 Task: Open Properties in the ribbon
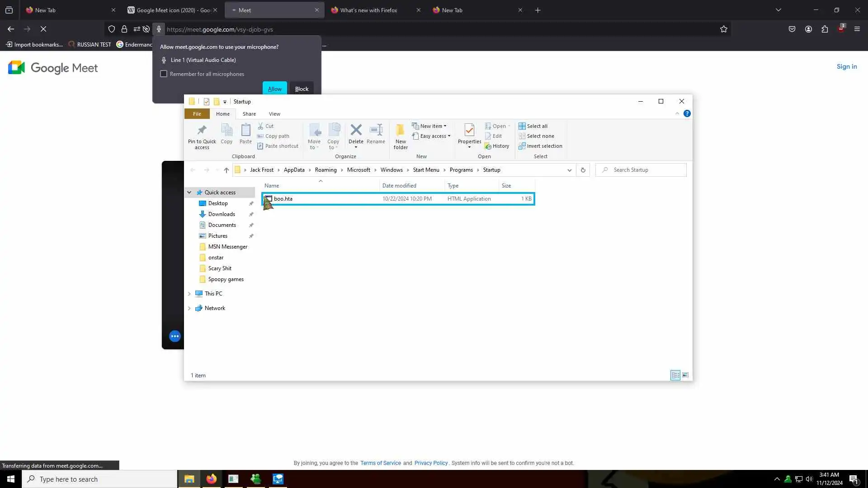tap(469, 131)
